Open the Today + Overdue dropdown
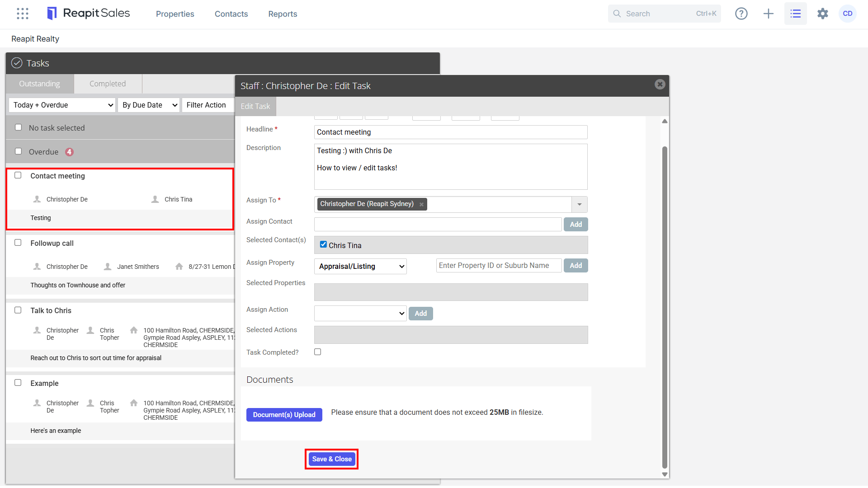This screenshot has width=868, height=488. pyautogui.click(x=62, y=105)
